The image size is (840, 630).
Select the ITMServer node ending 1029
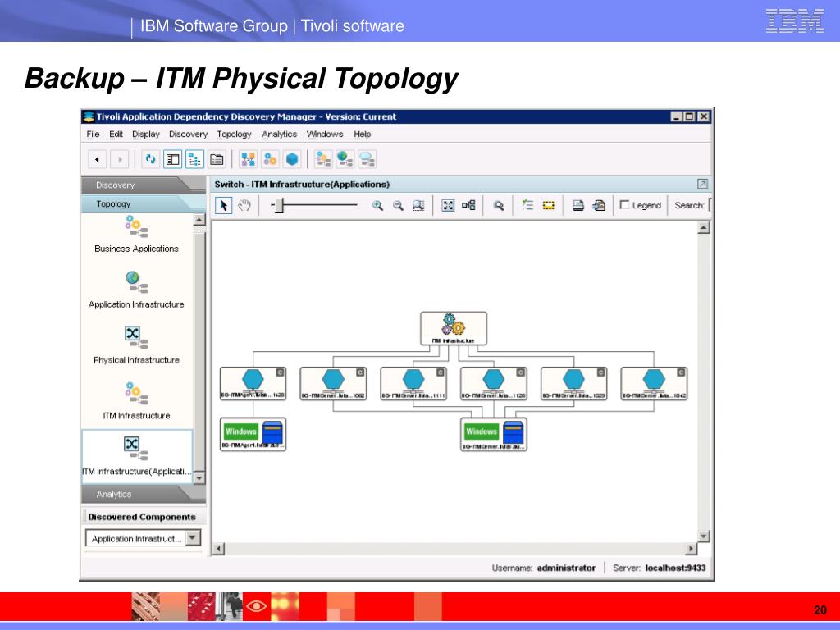pyautogui.click(x=573, y=383)
